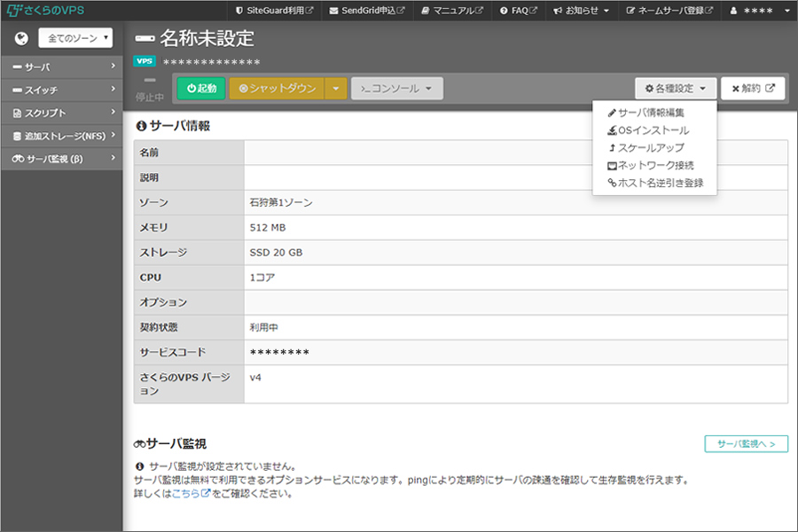Click the SiteGuard利用 link
798x532 pixels.
[x=274, y=11]
